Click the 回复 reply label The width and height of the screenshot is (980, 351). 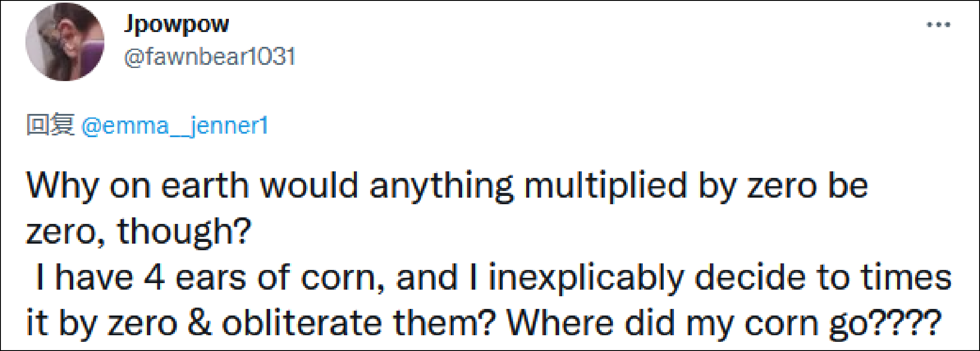pos(50,125)
